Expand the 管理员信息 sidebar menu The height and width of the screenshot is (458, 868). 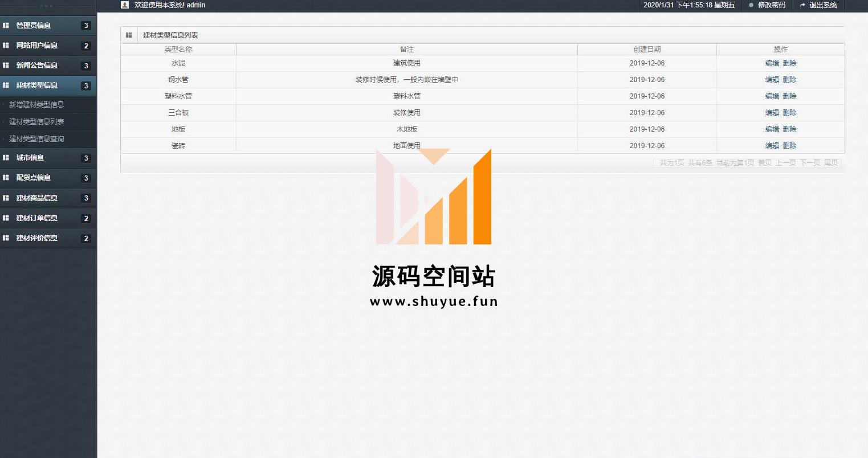pyautogui.click(x=48, y=26)
